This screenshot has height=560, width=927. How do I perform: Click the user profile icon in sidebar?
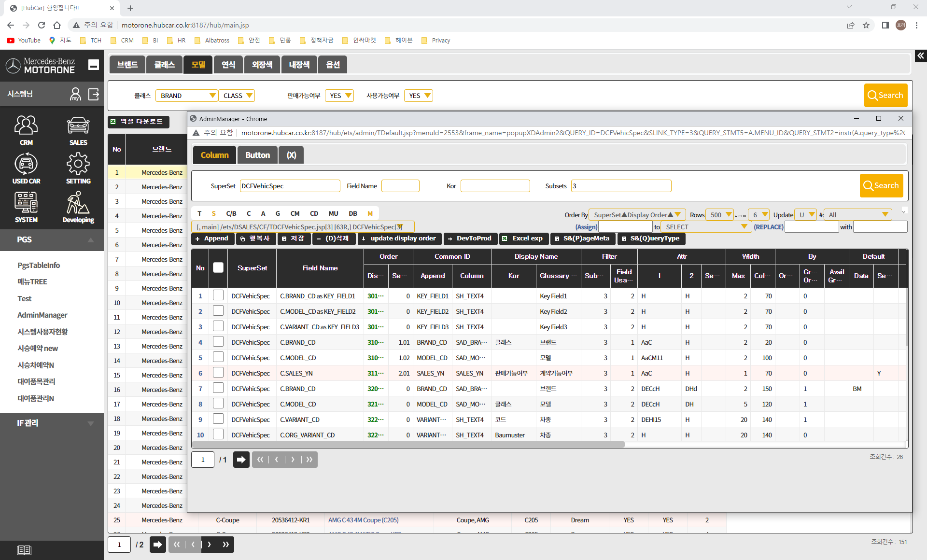[x=75, y=94]
